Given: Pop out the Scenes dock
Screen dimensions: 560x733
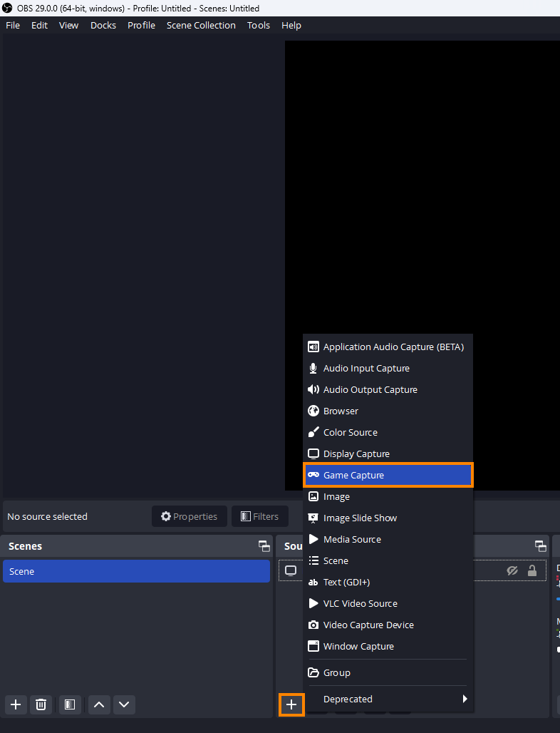Looking at the screenshot, I should 264,546.
